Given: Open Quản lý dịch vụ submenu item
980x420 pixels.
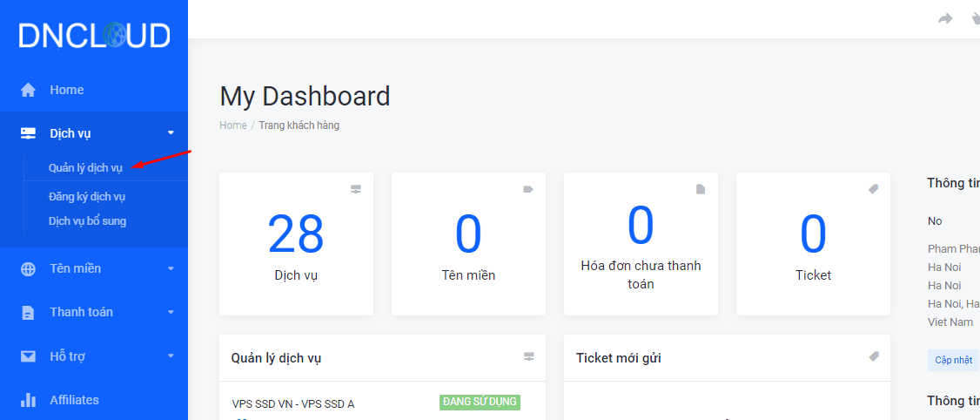Looking at the screenshot, I should click(x=85, y=168).
